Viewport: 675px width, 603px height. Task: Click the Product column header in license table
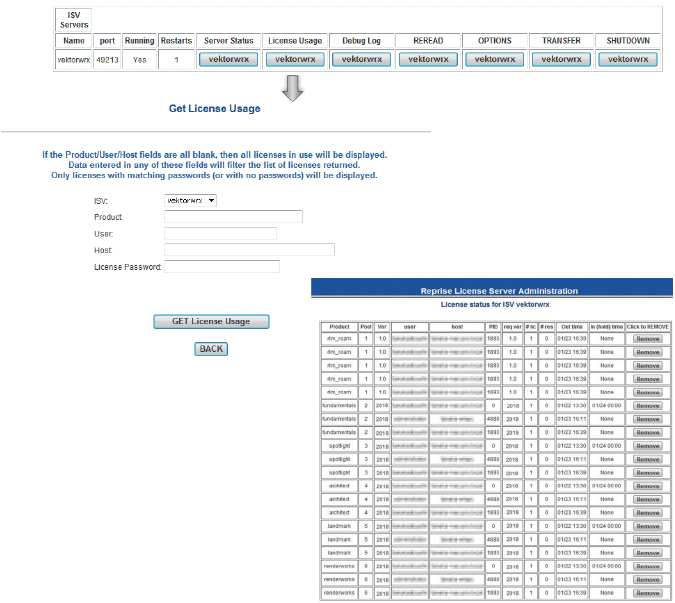(x=339, y=327)
